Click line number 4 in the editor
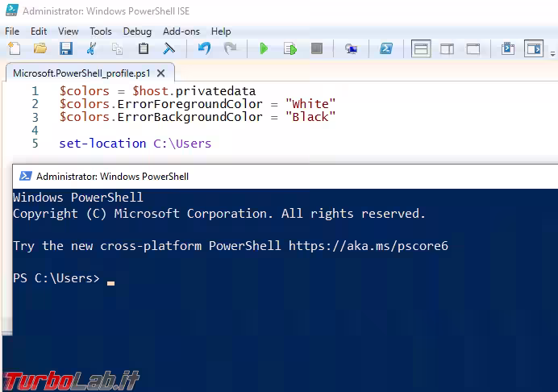Screen dimensions: 558x392 (x=35, y=131)
